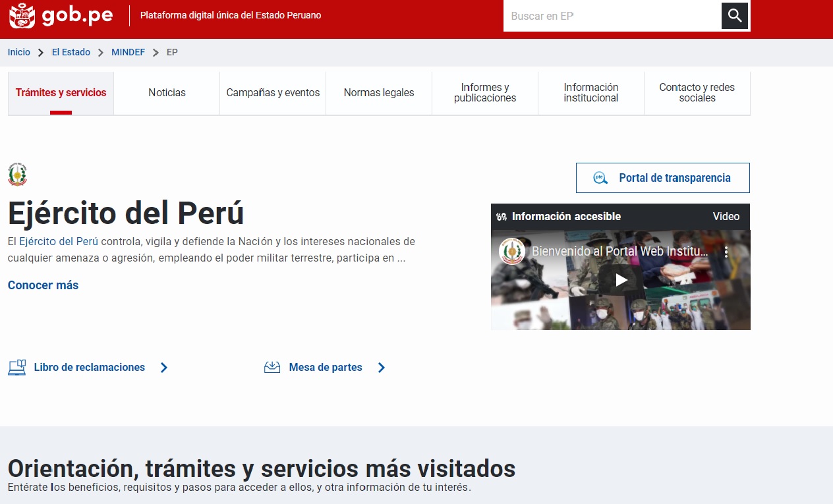This screenshot has width=833, height=504.
Task: Click the Orientación, trámites y servicios más visitados heading
Action: tap(262, 468)
